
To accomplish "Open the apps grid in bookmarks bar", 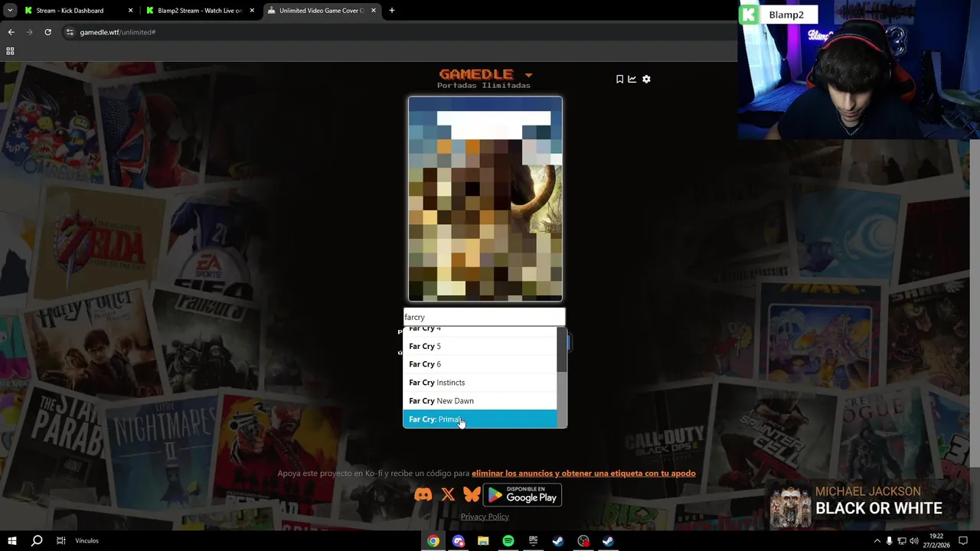I will tap(10, 51).
